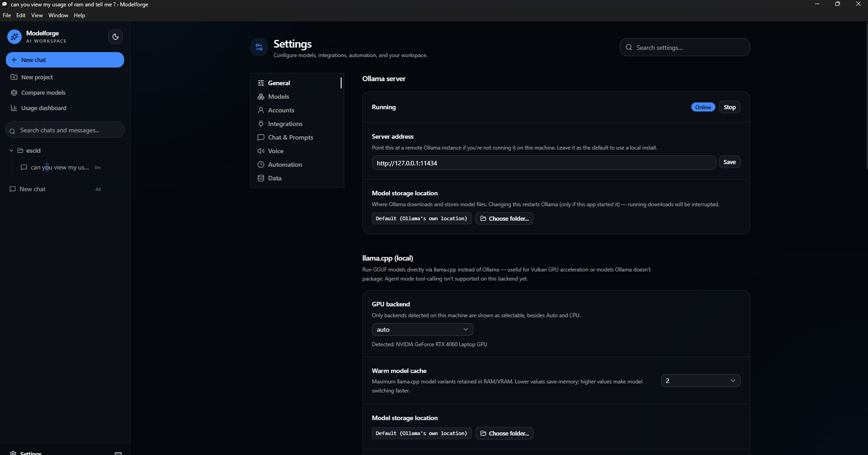Click the 'GPU backend' label

[x=391, y=304]
